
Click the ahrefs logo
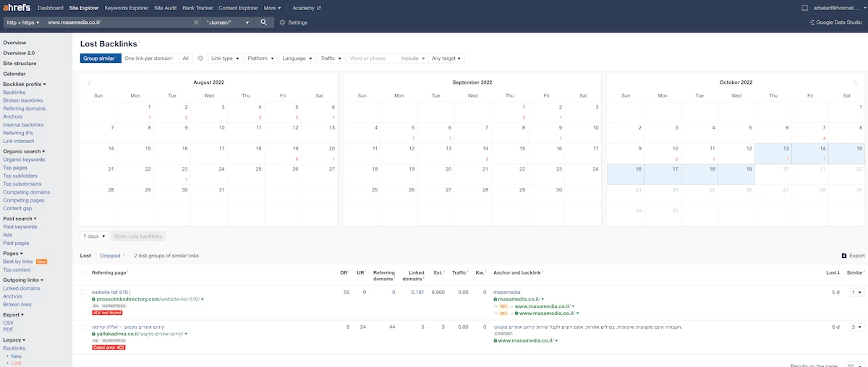pos(16,8)
